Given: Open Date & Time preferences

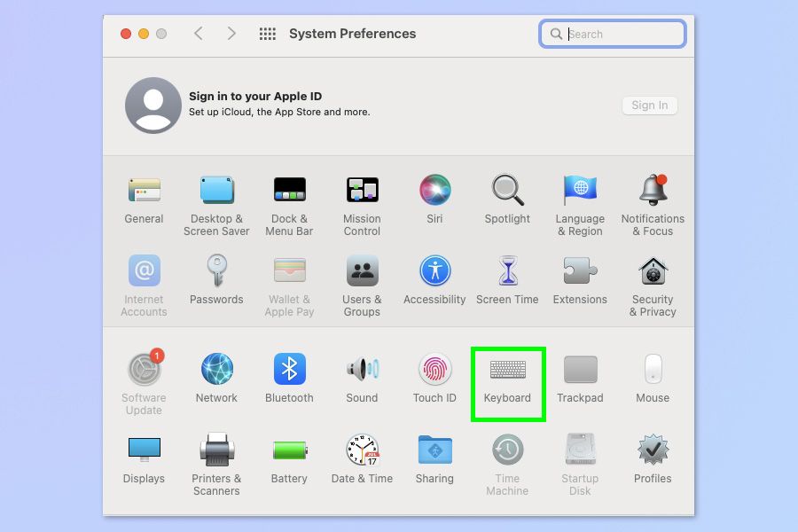Looking at the screenshot, I should coord(362,450).
